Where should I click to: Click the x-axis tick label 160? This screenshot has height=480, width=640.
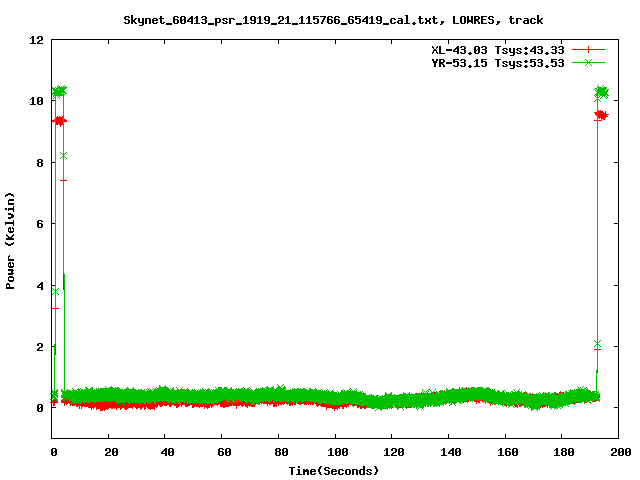(x=508, y=452)
